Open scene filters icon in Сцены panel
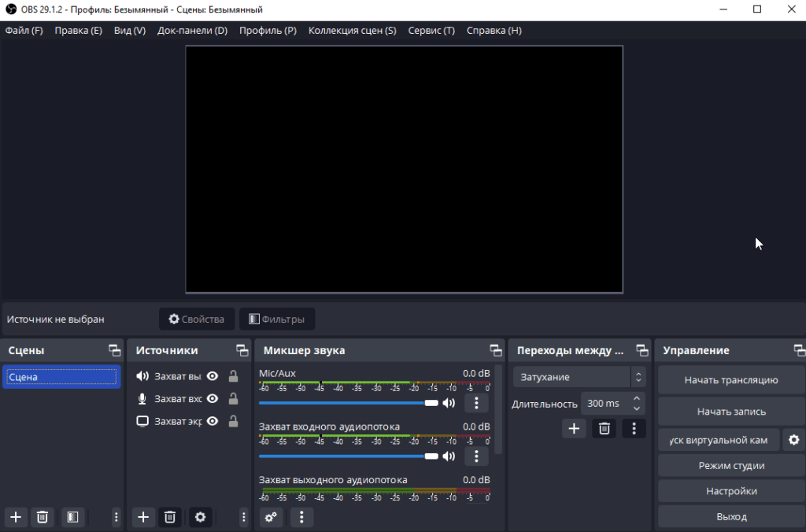 pos(72,517)
